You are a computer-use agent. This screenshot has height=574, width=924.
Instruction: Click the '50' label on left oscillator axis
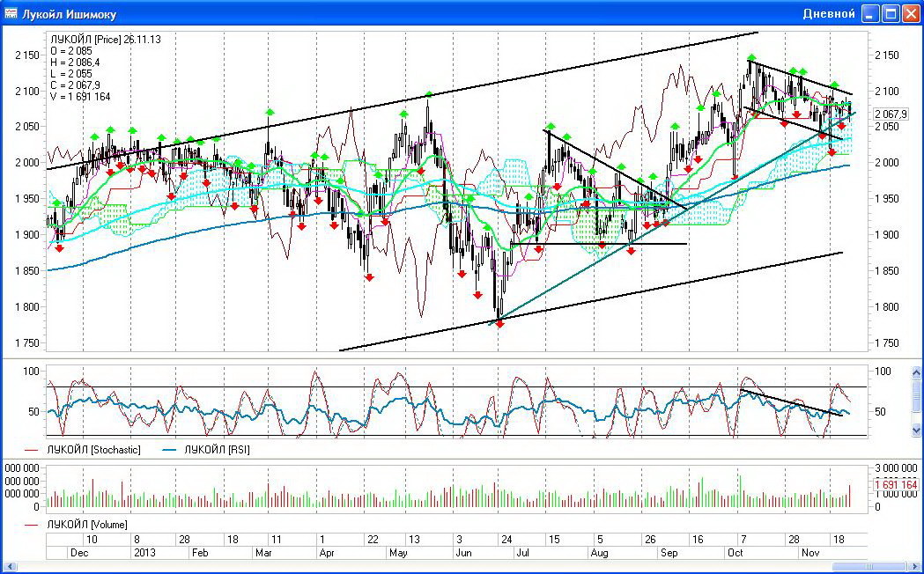[34, 411]
